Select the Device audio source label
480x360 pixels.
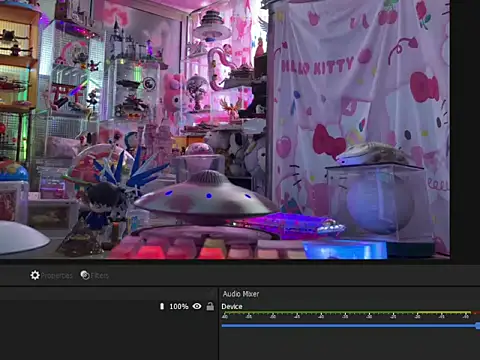[232, 307]
